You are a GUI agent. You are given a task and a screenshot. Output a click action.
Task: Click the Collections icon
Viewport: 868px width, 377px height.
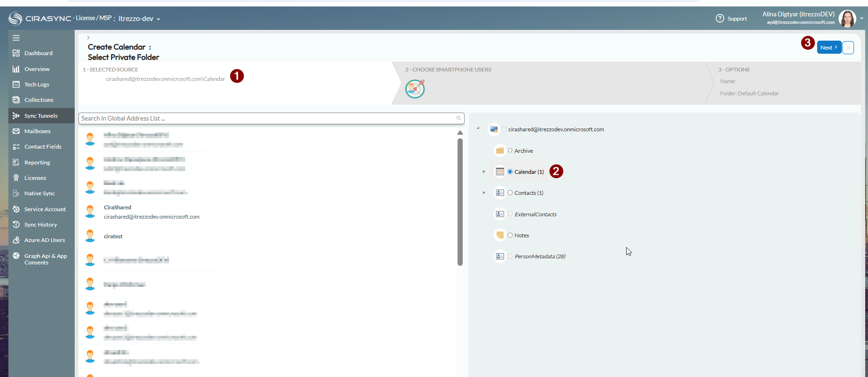click(x=16, y=100)
